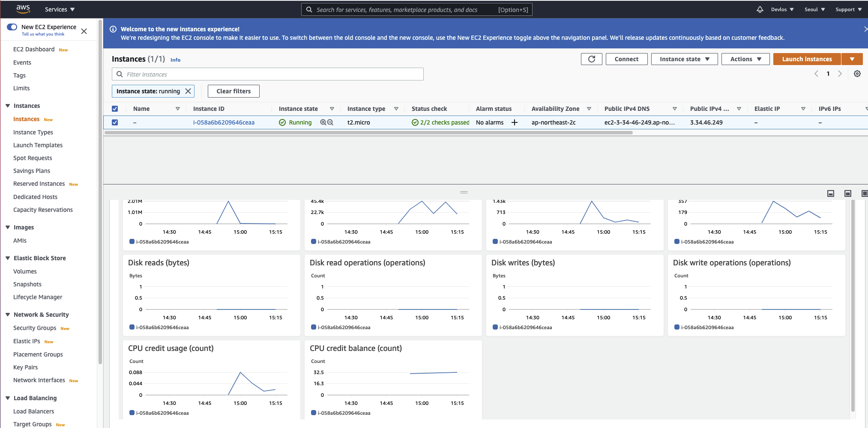Open EC2 Dashboard in sidebar

point(34,49)
